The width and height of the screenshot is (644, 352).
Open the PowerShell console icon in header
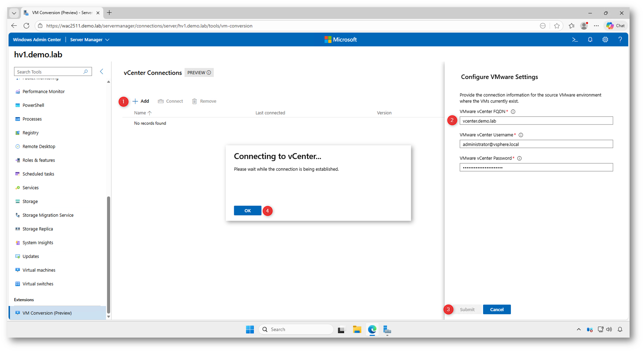575,40
